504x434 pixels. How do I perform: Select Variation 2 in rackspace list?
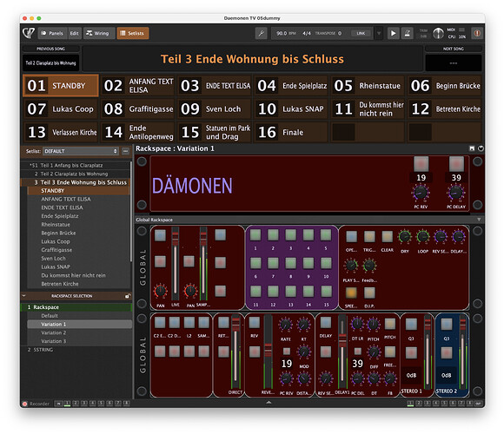click(x=79, y=332)
